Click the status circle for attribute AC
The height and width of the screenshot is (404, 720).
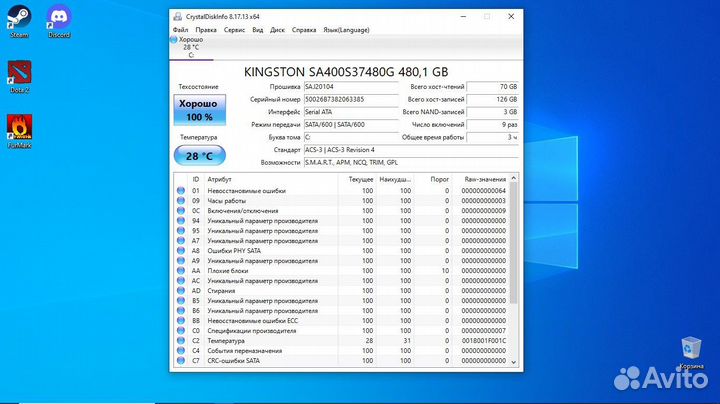pyautogui.click(x=181, y=281)
